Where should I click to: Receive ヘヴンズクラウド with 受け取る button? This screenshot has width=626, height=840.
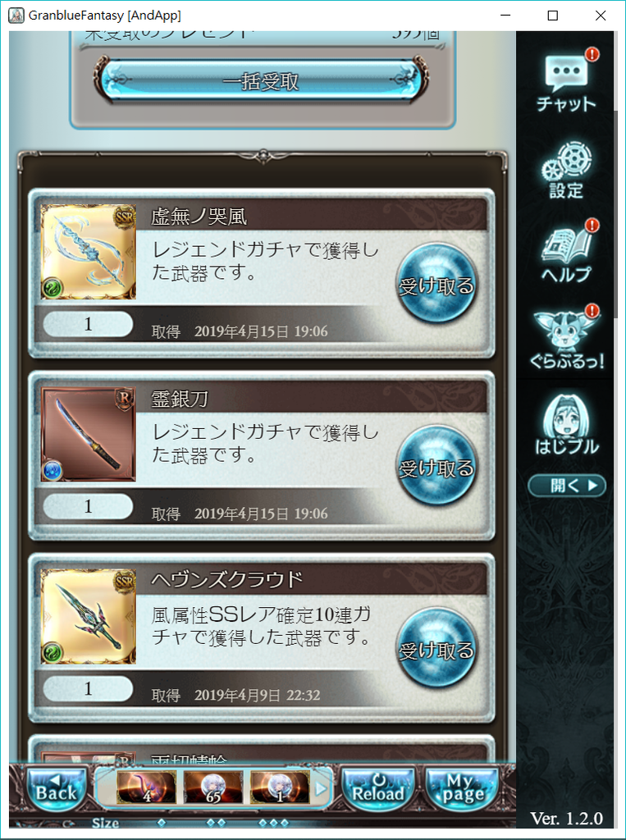click(436, 649)
